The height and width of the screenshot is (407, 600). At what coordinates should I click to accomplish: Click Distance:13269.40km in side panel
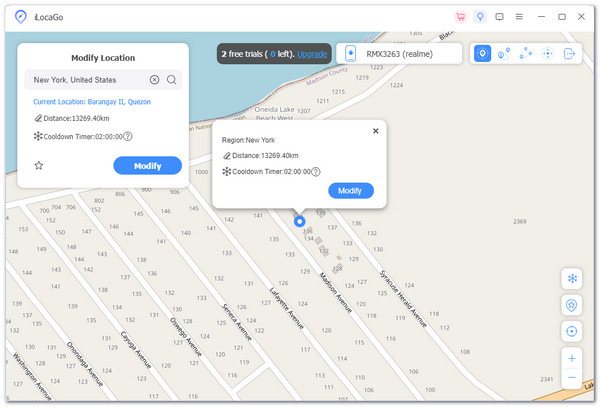coord(76,118)
